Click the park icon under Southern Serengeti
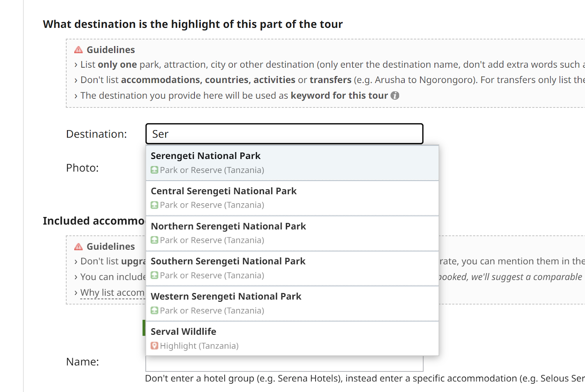Screen dimensions: 585x392 [x=155, y=275]
